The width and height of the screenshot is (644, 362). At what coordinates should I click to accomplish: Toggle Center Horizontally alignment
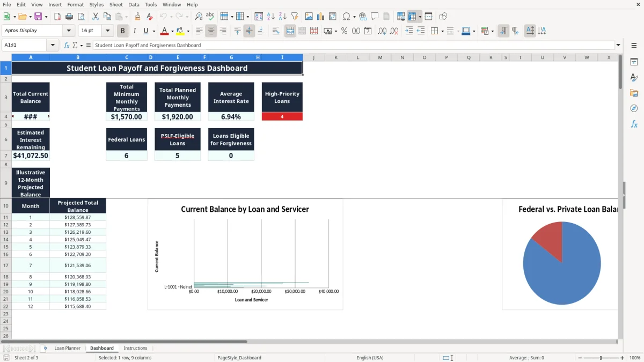tap(211, 31)
